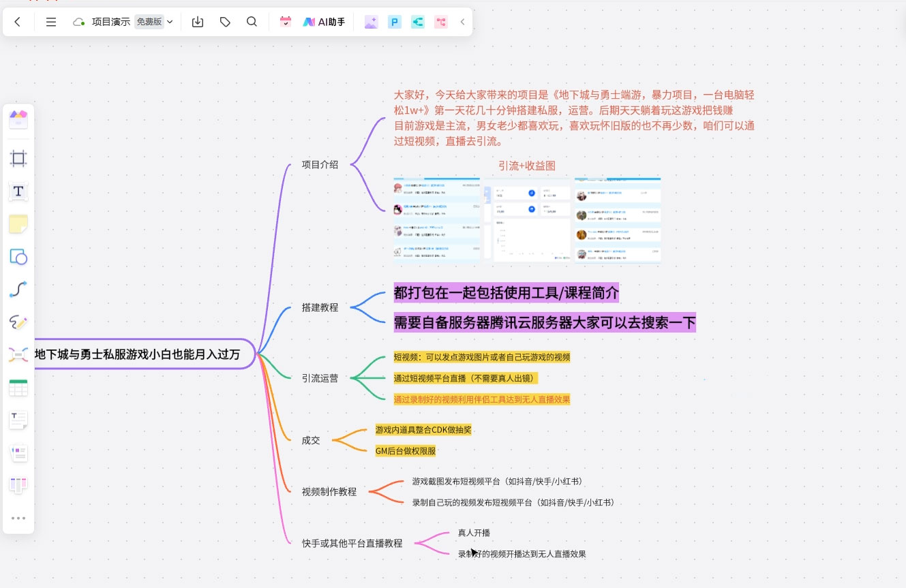
Task: Click the 引流+收益图 screenshot thumbnail
Action: pyautogui.click(x=526, y=218)
